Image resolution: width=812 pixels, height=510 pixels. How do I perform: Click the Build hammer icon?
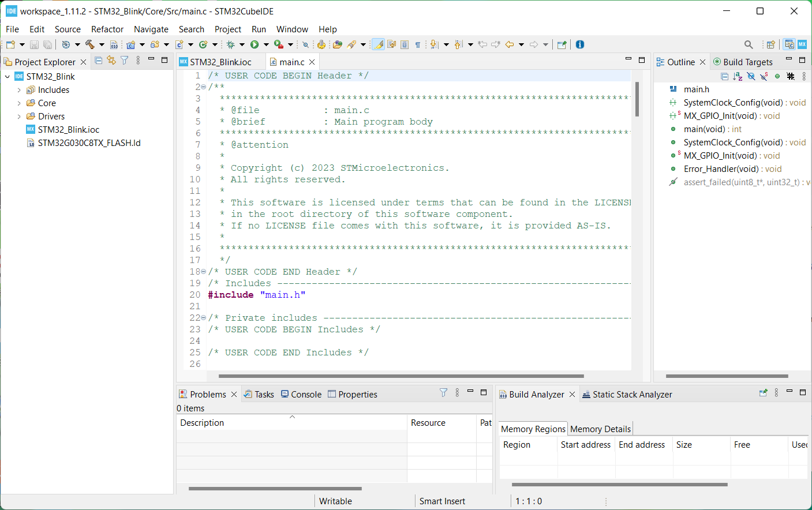click(x=89, y=44)
